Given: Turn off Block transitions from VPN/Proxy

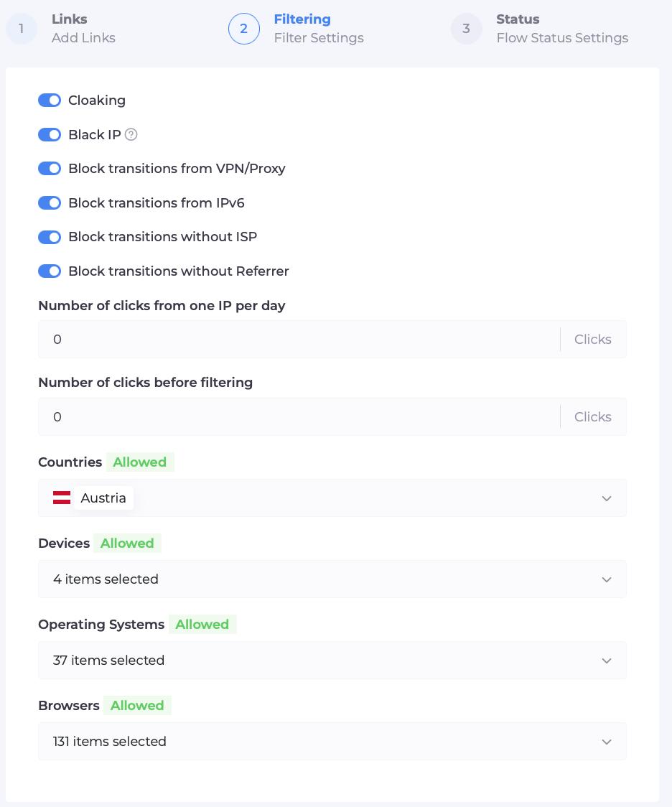Looking at the screenshot, I should point(50,169).
